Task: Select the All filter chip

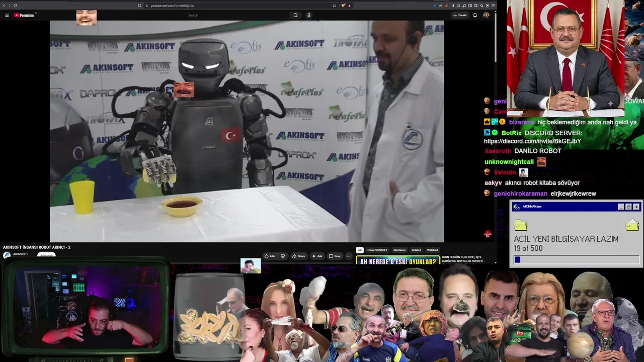Action: coord(359,250)
